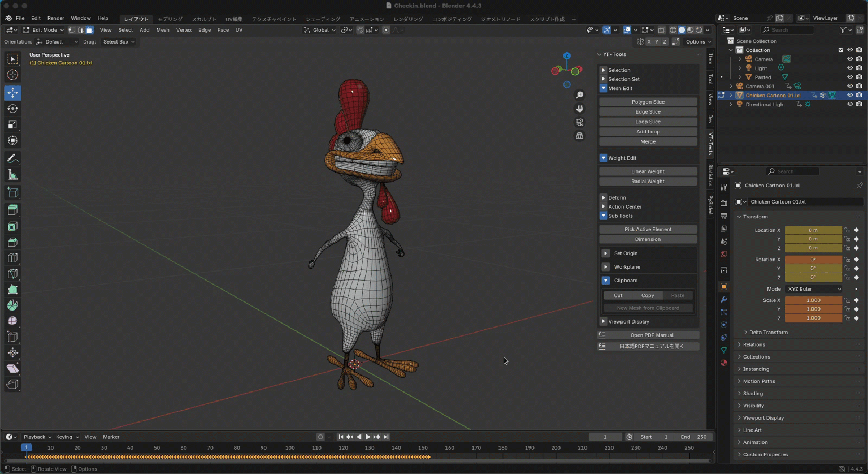Open the Edit Mode dropdown

44,30
